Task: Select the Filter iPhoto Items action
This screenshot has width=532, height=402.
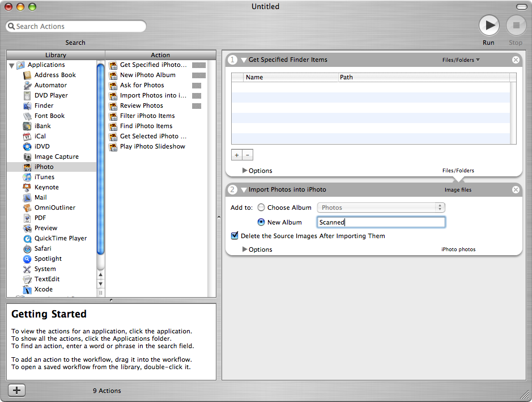Action: pos(157,116)
